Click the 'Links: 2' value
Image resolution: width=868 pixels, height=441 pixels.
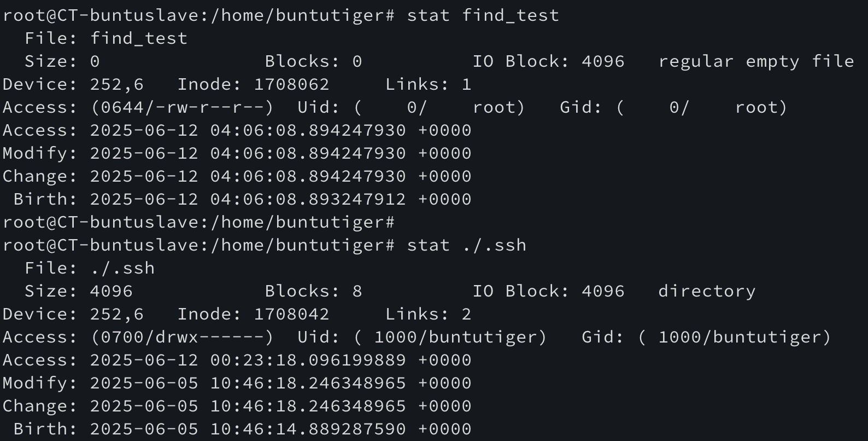coord(466,314)
